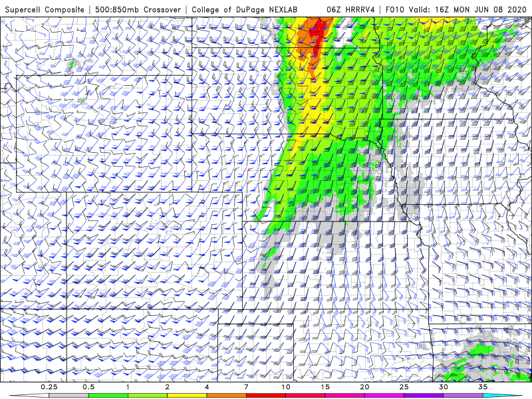This screenshot has width=532, height=399.
Task: Click the legend value 2
Action: coord(168,387)
